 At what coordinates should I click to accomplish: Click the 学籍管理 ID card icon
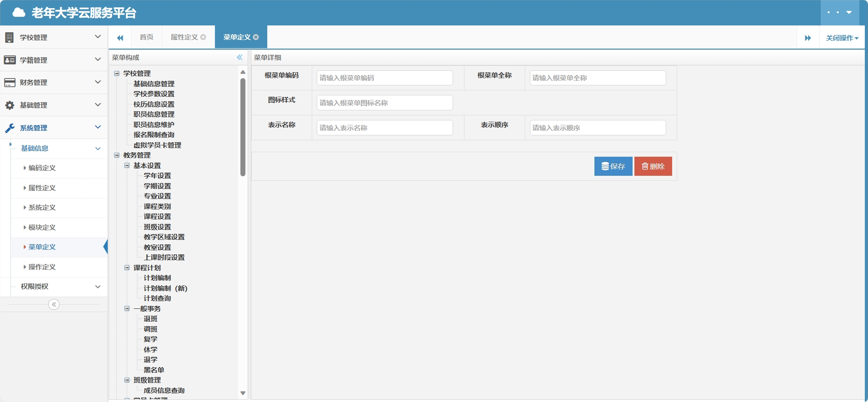[10, 60]
